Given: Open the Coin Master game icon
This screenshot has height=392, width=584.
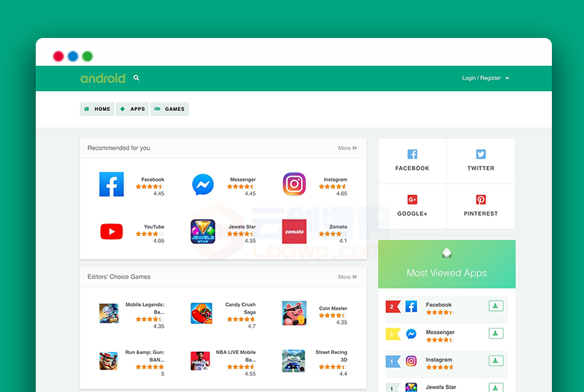Looking at the screenshot, I should coord(294,313).
